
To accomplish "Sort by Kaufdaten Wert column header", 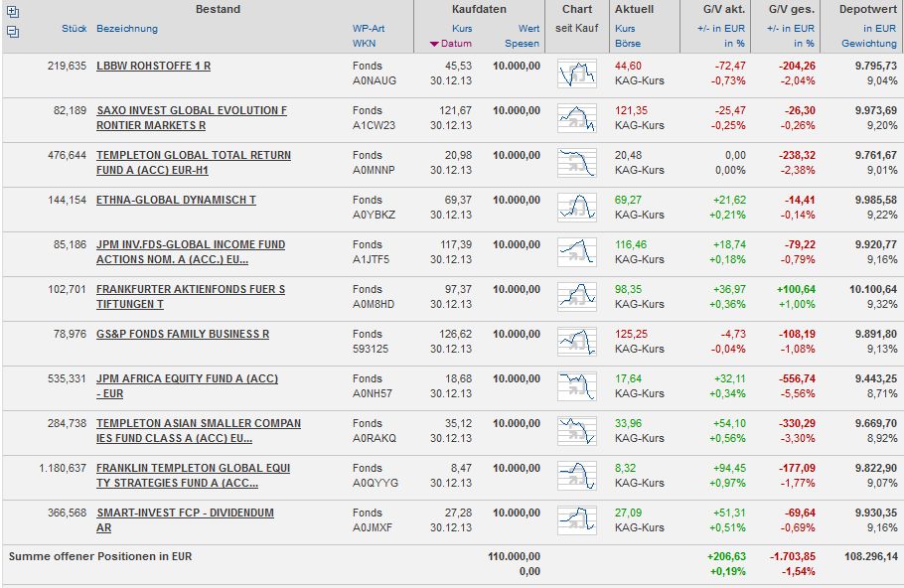I will [528, 28].
